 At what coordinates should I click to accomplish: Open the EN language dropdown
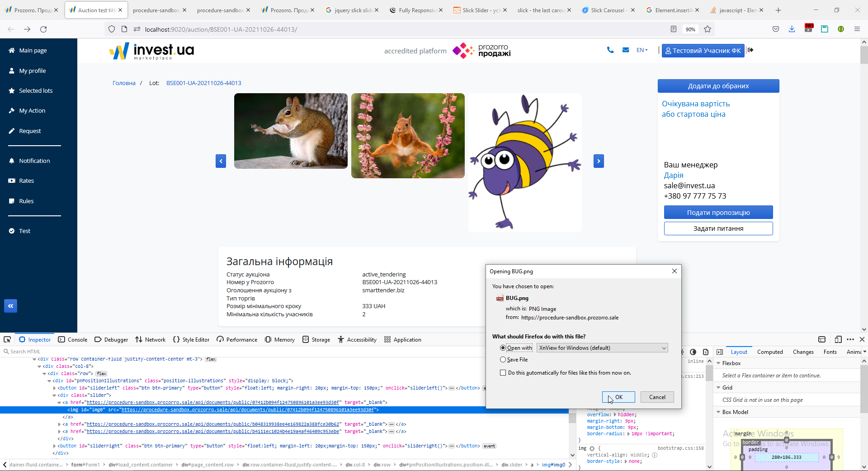[x=642, y=50]
